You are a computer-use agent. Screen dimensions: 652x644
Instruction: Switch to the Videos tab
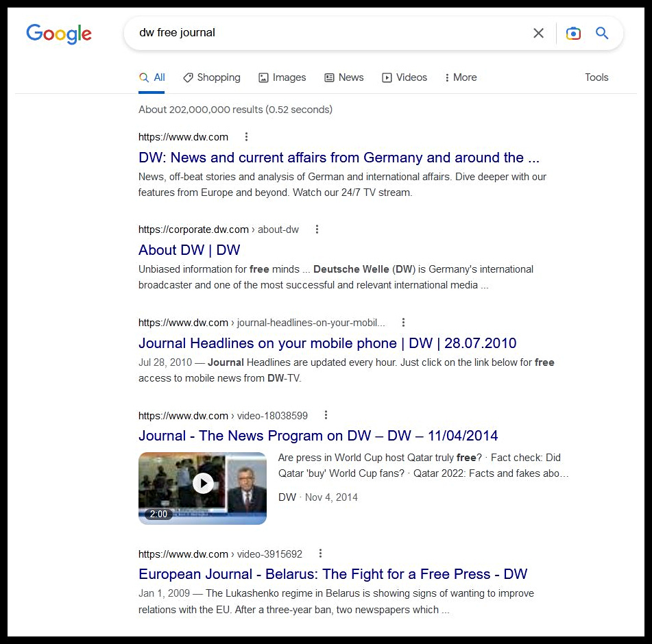coord(405,77)
